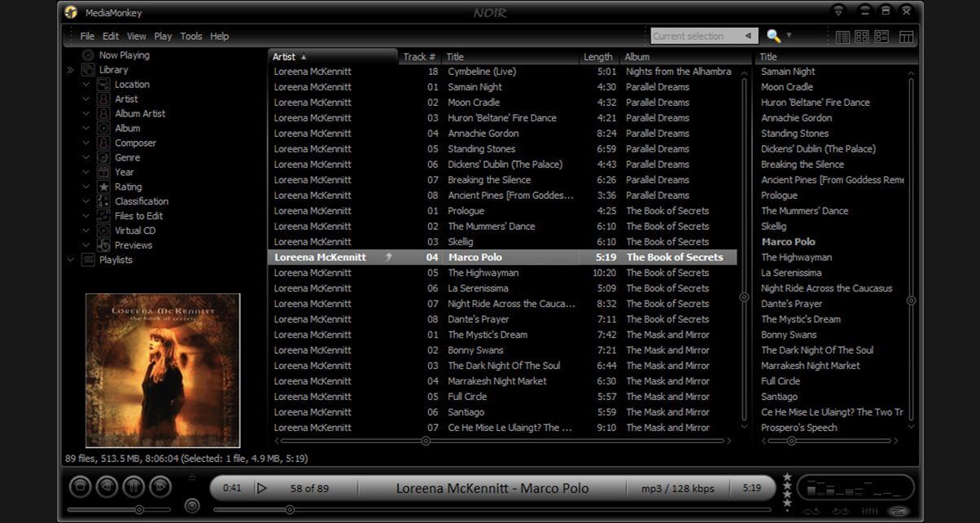Expand the Playlists tree node
The width and height of the screenshot is (980, 523).
(x=70, y=261)
